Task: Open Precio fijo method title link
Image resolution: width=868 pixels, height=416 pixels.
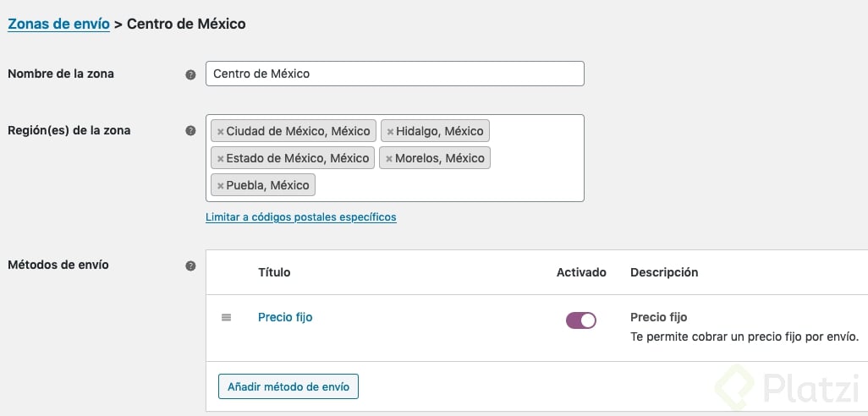Action: coord(285,317)
